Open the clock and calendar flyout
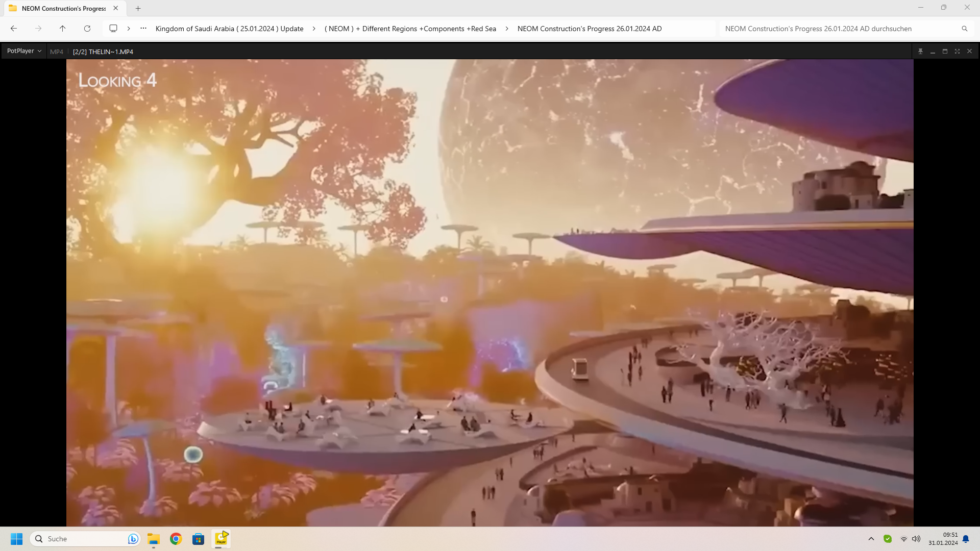980x551 pixels. tap(943, 539)
